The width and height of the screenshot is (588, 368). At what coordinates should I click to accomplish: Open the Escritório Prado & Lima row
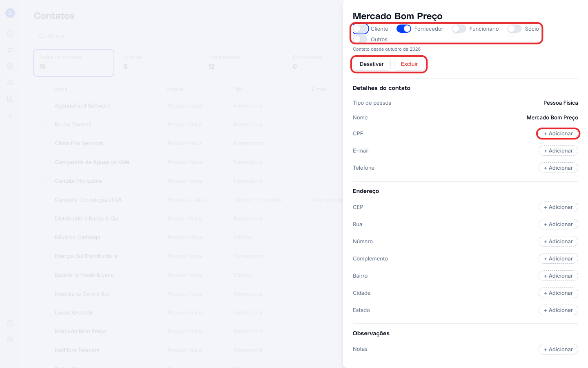tap(188, 275)
